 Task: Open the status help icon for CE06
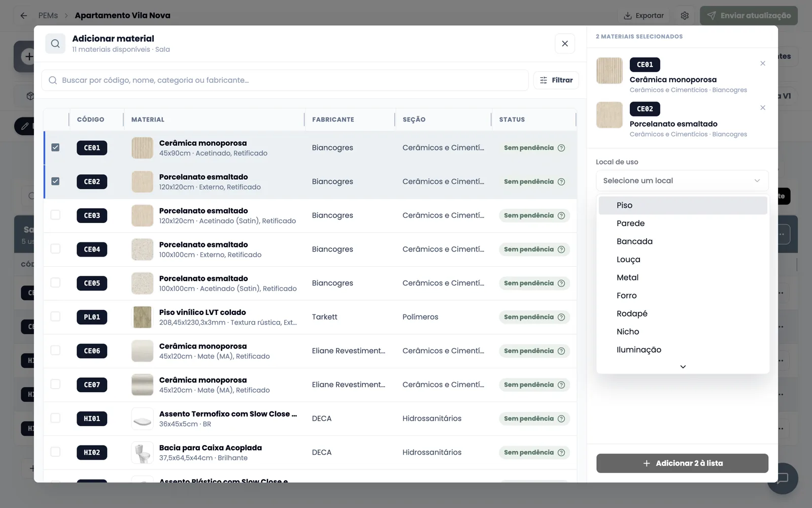click(x=561, y=351)
